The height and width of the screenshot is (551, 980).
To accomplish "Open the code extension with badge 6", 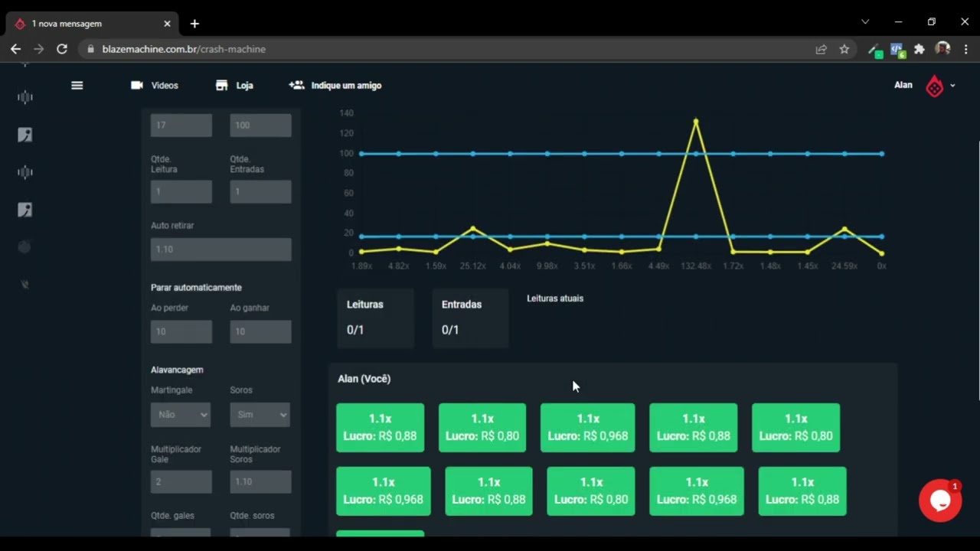I will coord(897,50).
